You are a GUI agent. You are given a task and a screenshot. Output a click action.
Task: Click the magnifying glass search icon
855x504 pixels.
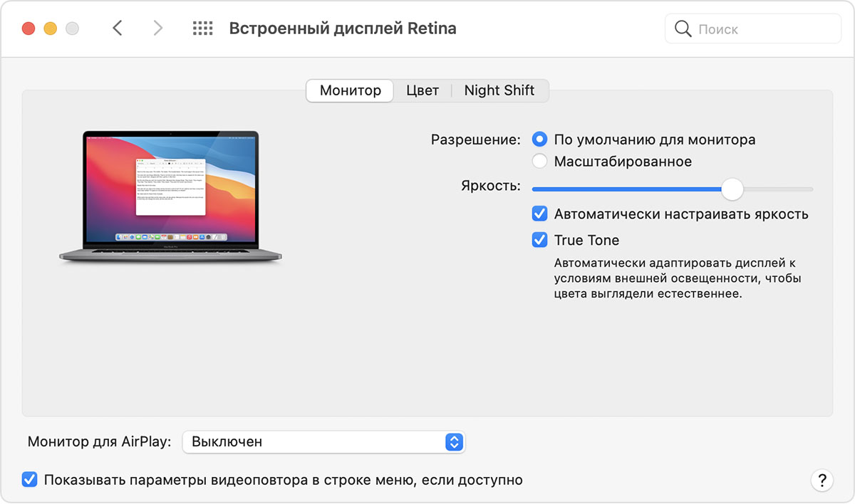[683, 29]
